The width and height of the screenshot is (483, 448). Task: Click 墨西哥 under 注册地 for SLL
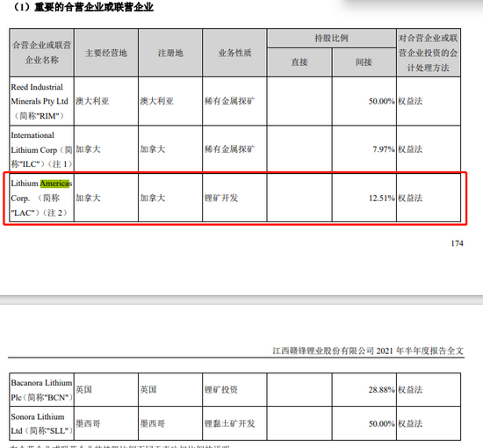(153, 423)
